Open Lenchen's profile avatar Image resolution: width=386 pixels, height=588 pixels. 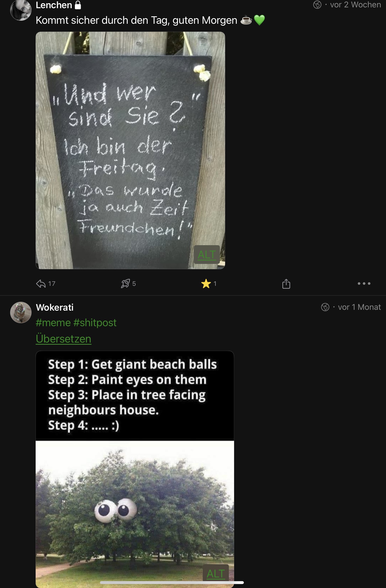[x=21, y=10]
